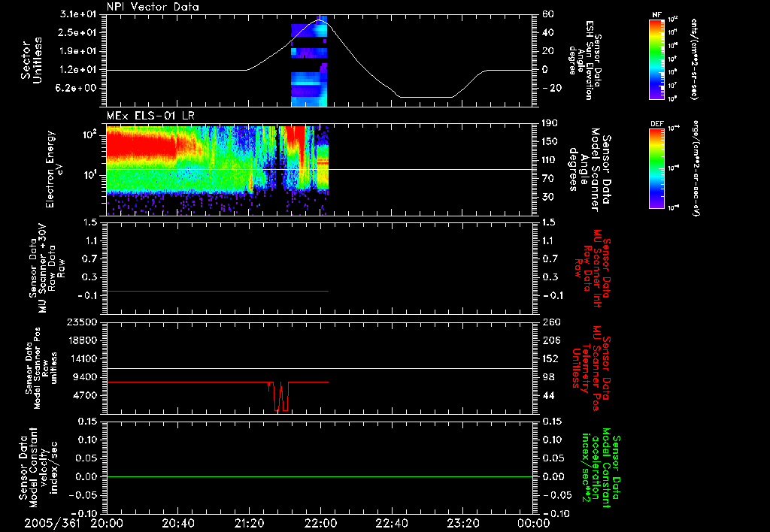Click the '22:40' time axis label
The height and width of the screenshot is (532, 770).
tap(392, 524)
